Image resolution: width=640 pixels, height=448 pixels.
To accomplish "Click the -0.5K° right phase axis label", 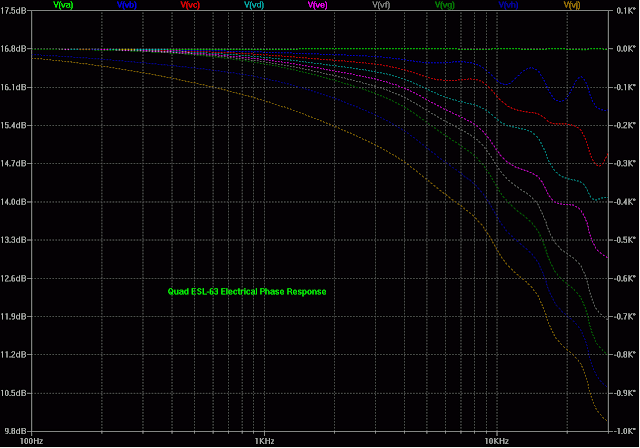I will (x=625, y=240).
